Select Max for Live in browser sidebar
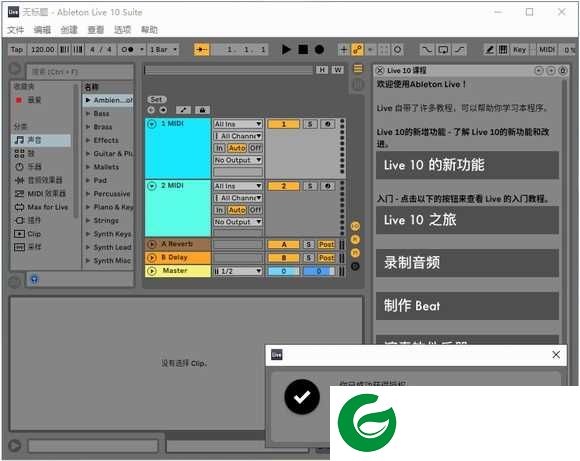The width and height of the screenshot is (580, 461). coord(42,207)
